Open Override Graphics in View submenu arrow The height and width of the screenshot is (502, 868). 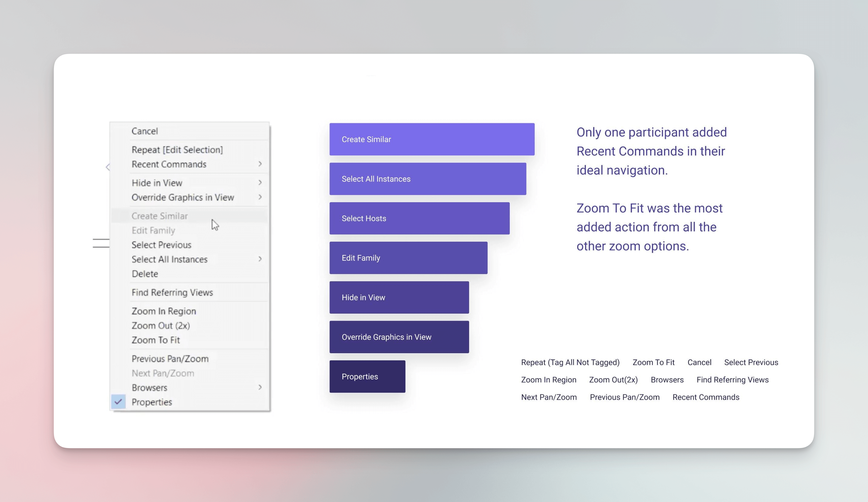(x=260, y=197)
